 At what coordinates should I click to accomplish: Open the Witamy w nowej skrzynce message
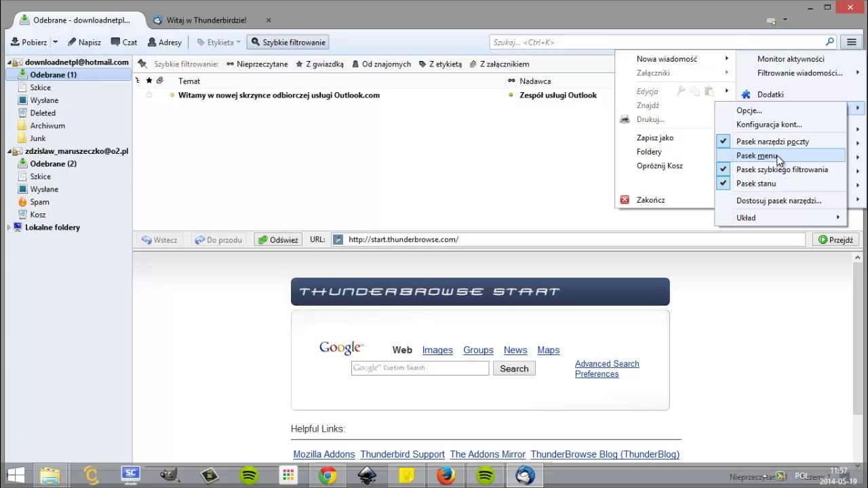click(x=279, y=96)
